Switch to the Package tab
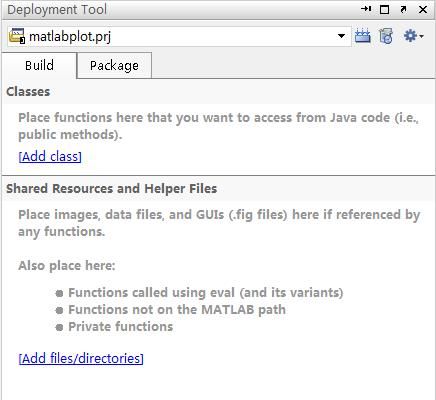The height and width of the screenshot is (400, 436). pos(114,65)
